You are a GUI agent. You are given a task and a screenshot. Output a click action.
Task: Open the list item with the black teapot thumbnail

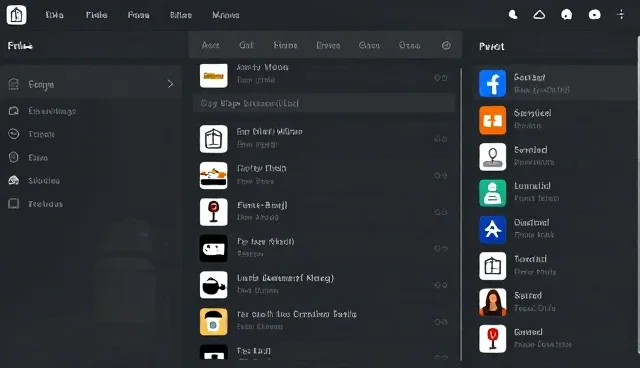(324, 285)
